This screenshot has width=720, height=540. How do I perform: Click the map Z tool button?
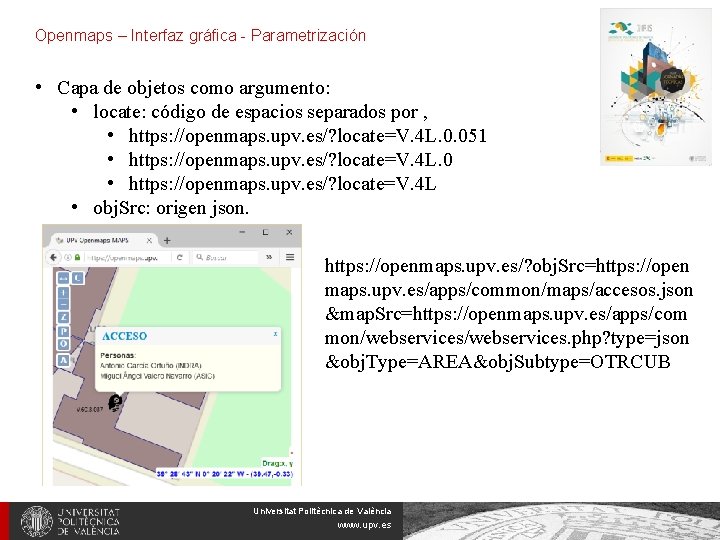[x=63, y=317]
